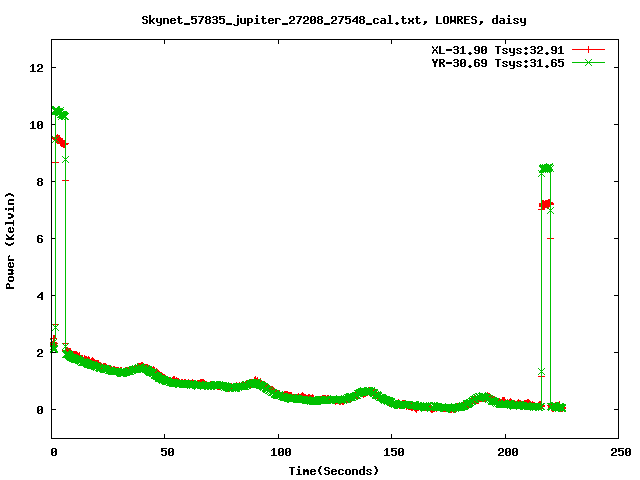Click the Time(Seconds) axis label
The height and width of the screenshot is (480, 640).
[x=333, y=471]
